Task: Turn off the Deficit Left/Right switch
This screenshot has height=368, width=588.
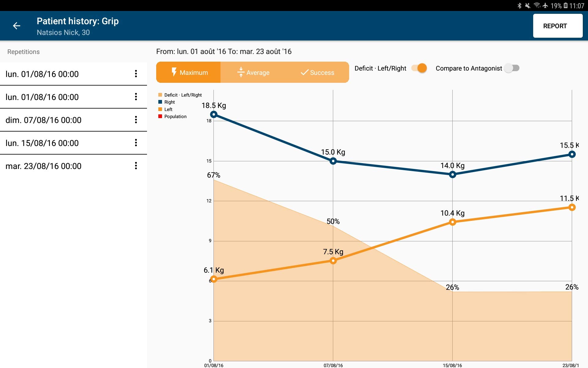Action: tap(420, 68)
